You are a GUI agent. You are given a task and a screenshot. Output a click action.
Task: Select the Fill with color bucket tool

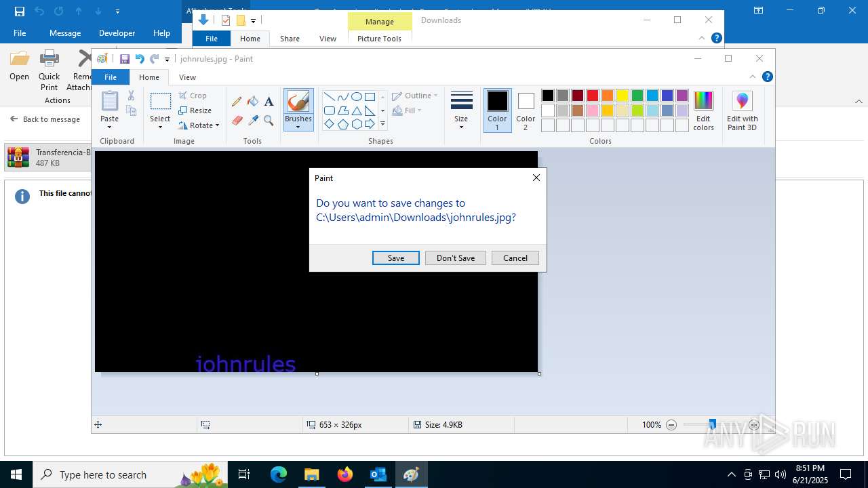253,102
